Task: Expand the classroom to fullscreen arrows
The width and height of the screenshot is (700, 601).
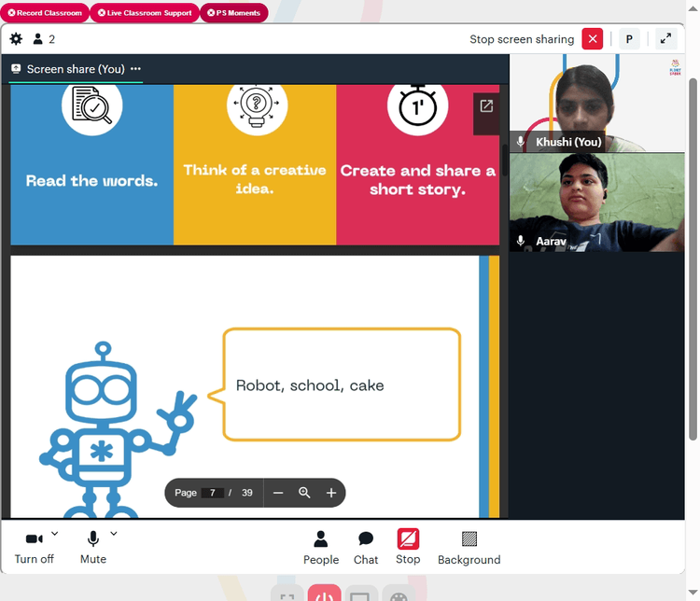Action: point(665,39)
